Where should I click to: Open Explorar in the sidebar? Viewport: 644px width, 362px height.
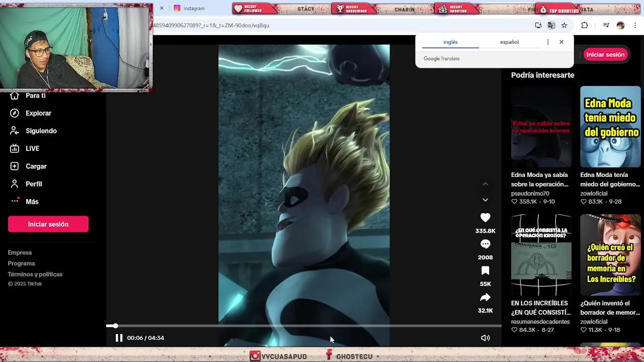coord(38,113)
